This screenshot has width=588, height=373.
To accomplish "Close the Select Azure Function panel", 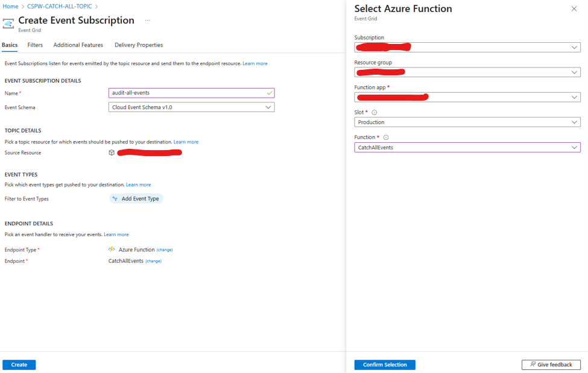I will click(x=574, y=9).
